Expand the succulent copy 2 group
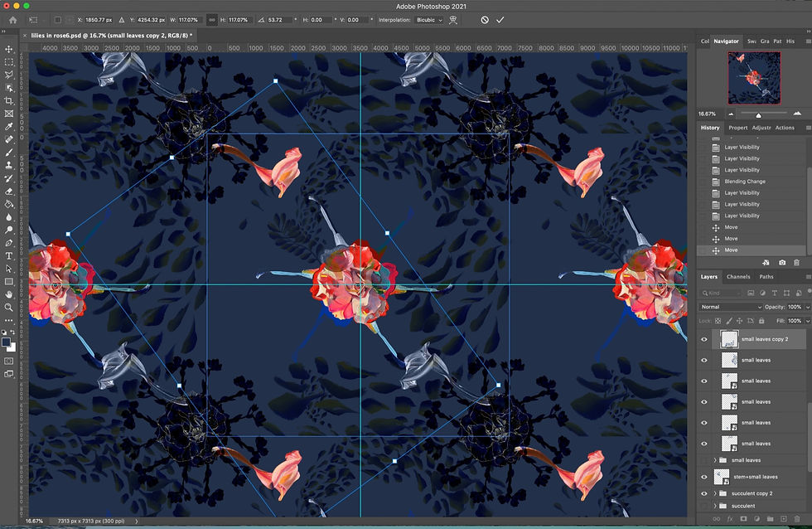 coord(715,493)
